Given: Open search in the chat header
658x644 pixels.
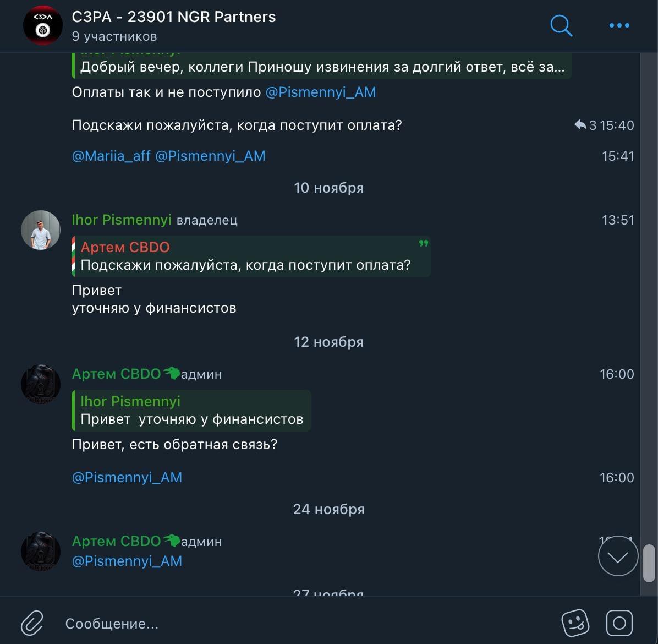Looking at the screenshot, I should coord(561,25).
